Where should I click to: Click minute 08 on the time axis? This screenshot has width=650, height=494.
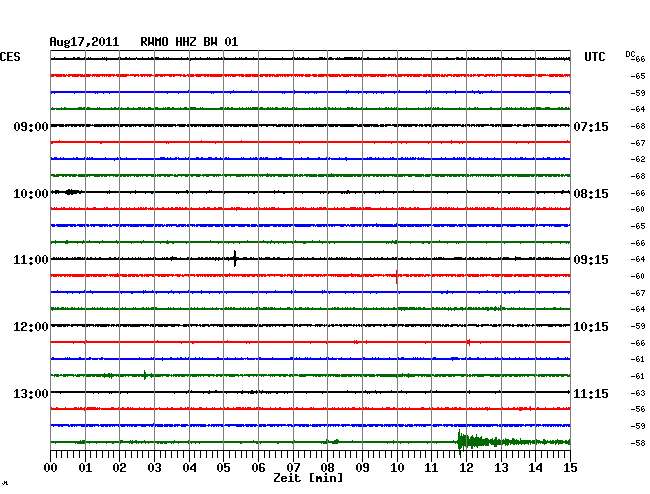click(x=327, y=467)
